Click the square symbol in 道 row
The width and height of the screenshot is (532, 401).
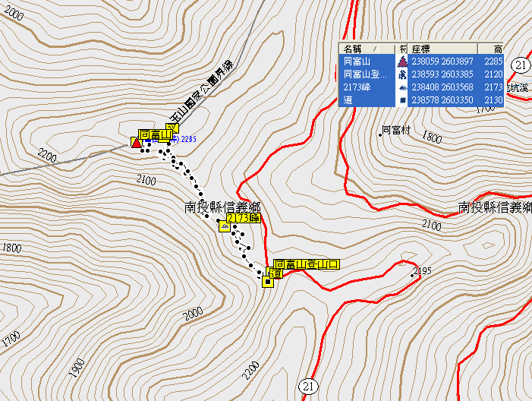coord(402,100)
